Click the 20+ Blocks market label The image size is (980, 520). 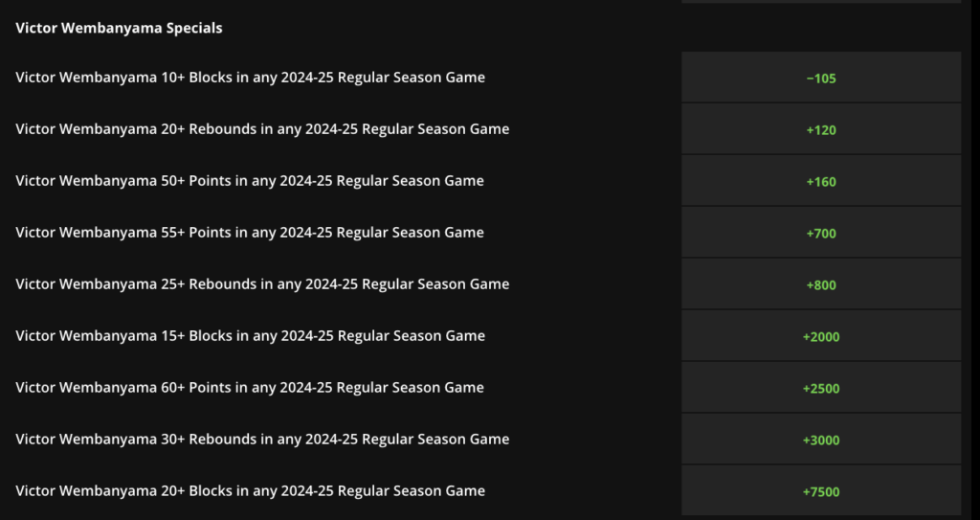(x=250, y=491)
